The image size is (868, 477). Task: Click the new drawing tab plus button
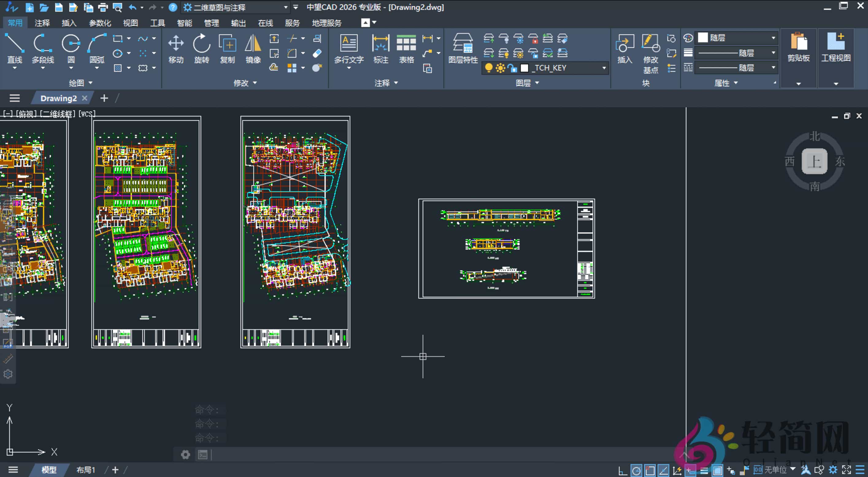coord(104,98)
